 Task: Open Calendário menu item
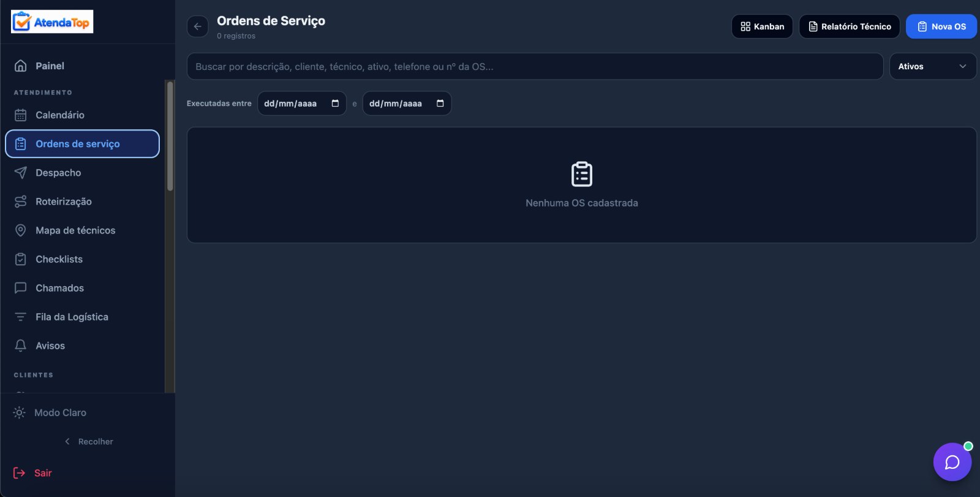(82, 115)
